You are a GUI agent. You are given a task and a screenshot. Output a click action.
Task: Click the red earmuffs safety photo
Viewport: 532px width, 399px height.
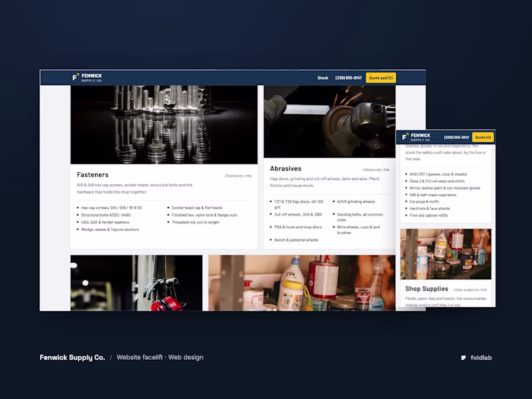click(x=136, y=283)
